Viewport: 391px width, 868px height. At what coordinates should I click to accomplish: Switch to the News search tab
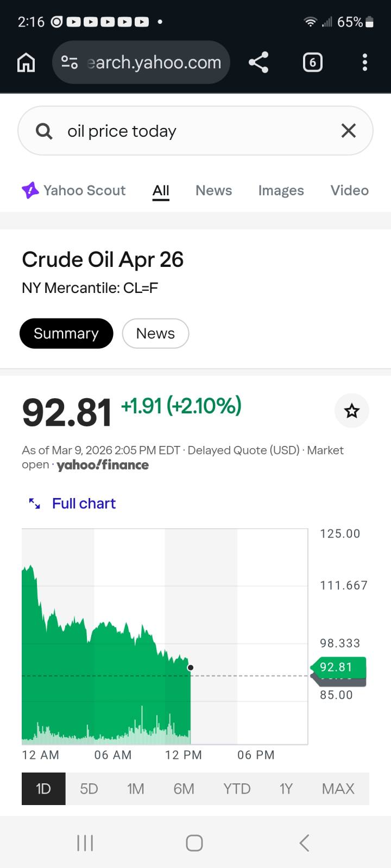(213, 190)
